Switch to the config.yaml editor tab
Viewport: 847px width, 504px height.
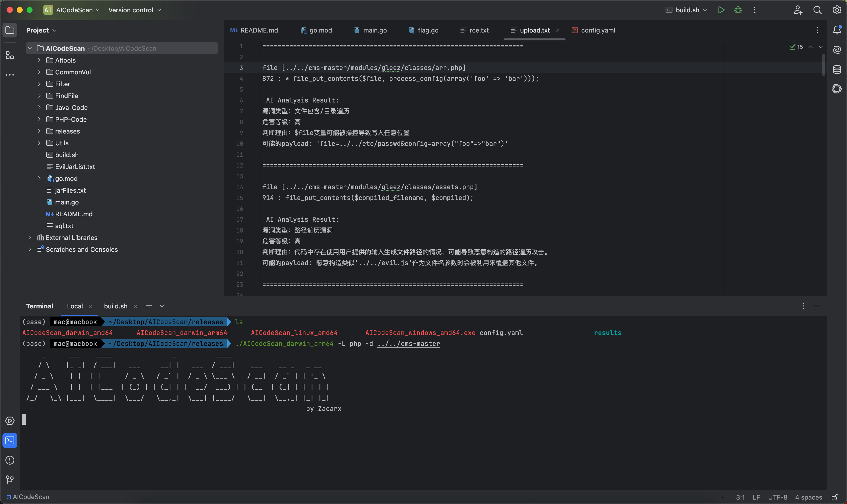click(598, 30)
